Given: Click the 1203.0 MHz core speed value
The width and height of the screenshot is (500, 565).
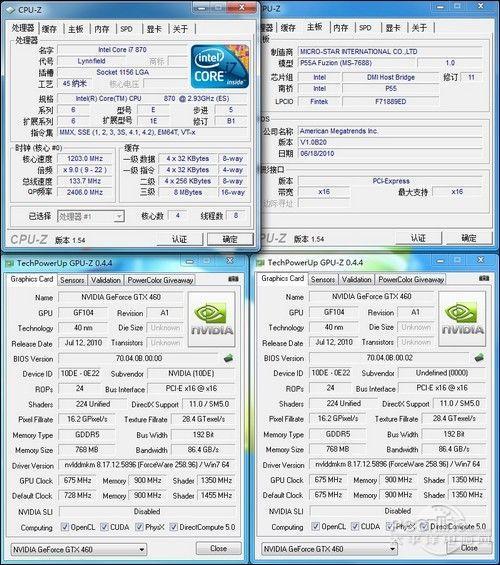Looking at the screenshot, I should (85, 159).
